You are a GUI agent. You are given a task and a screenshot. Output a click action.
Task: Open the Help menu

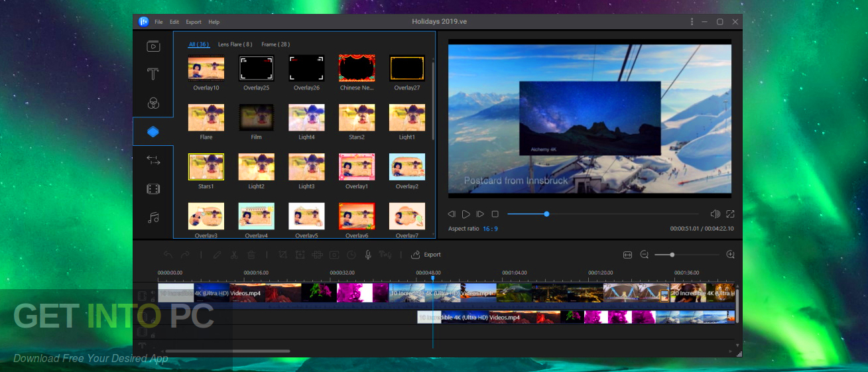pos(214,22)
